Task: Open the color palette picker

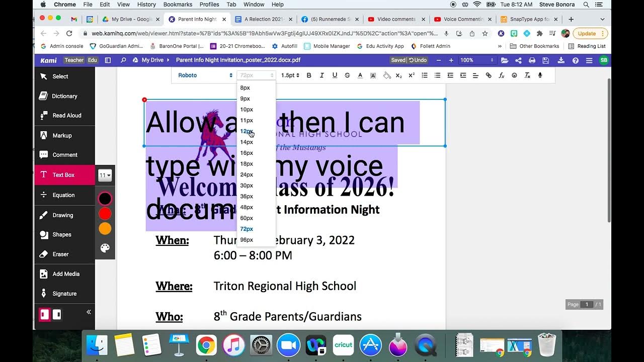Action: click(105, 248)
